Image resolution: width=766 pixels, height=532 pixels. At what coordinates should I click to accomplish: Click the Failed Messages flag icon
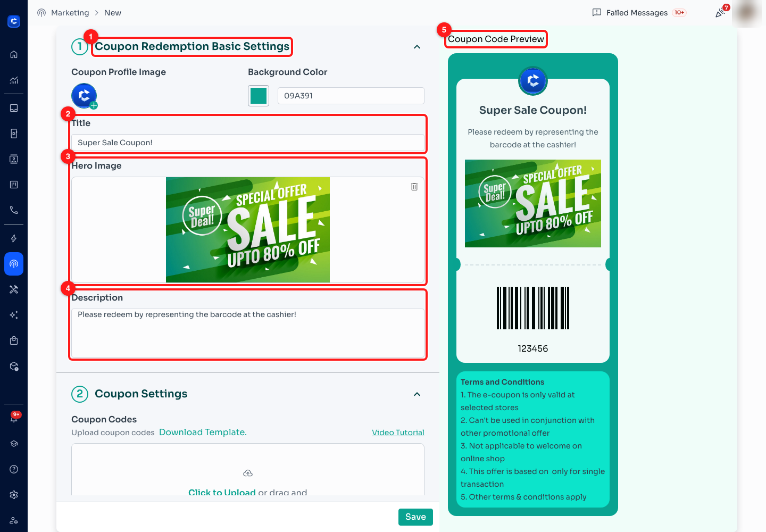[597, 12]
